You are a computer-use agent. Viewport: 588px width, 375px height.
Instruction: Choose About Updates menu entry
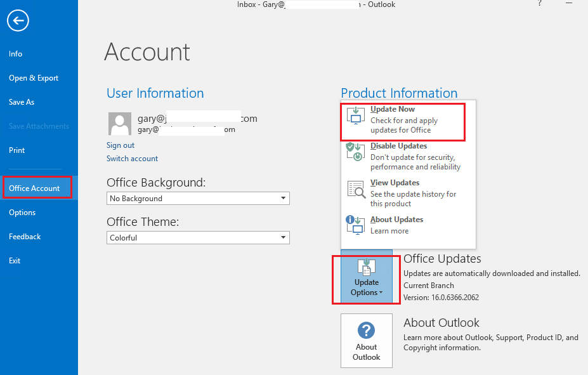click(408, 225)
